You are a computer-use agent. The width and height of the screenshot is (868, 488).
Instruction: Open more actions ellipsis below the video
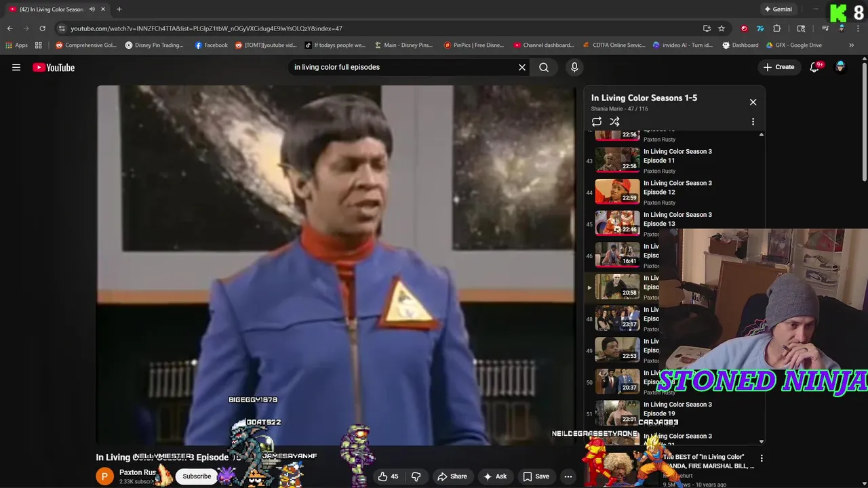point(568,476)
